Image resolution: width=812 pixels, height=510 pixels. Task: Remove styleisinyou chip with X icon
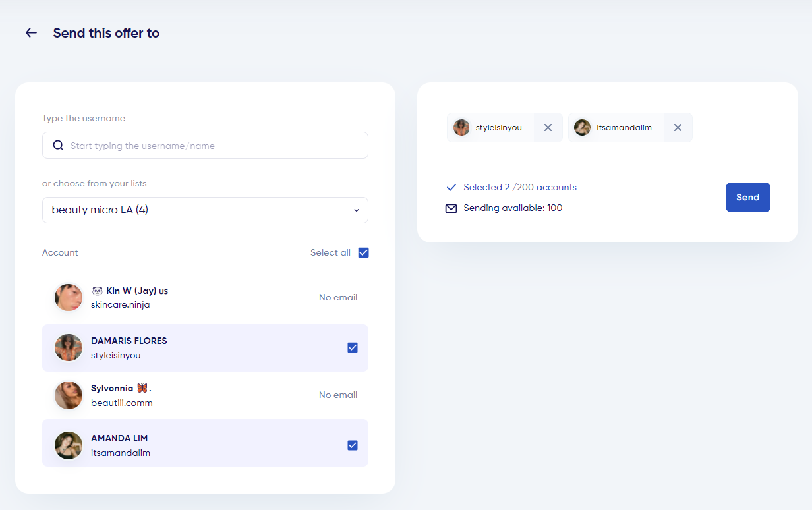pyautogui.click(x=548, y=128)
